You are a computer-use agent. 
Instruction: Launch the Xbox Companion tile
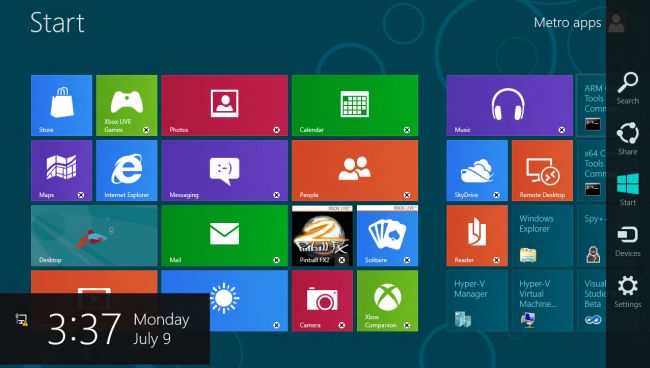387,301
